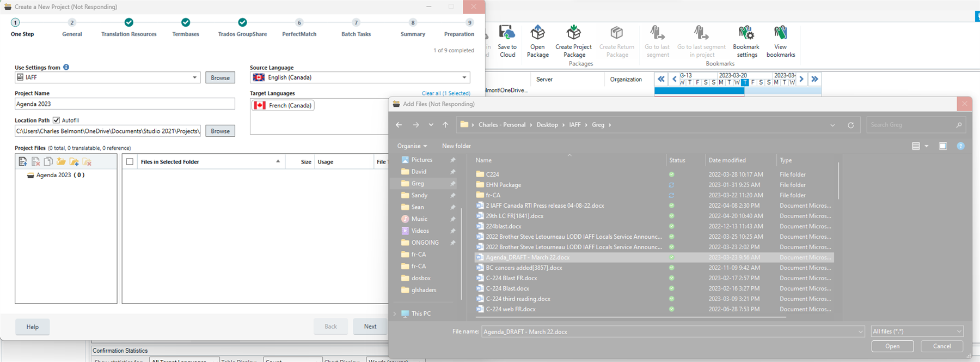This screenshot has height=362, width=980.
Task: Select ONGOING folder in the navigation pane
Action: [425, 243]
